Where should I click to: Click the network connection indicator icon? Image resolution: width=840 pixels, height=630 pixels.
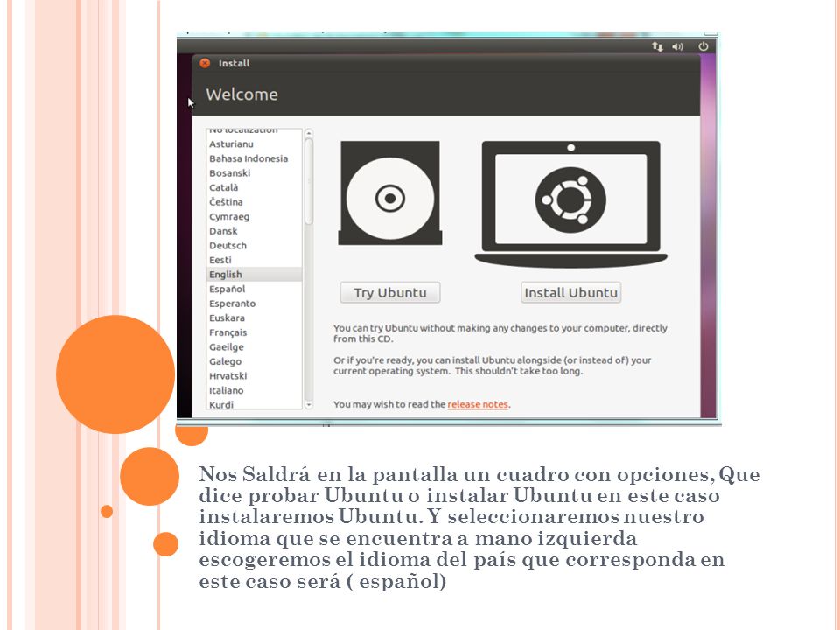point(657,46)
